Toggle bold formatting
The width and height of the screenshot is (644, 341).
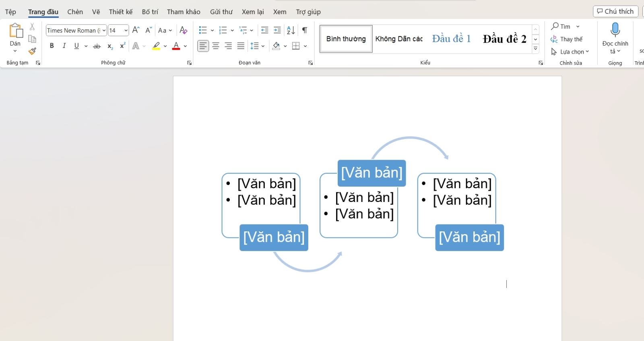pos(52,46)
